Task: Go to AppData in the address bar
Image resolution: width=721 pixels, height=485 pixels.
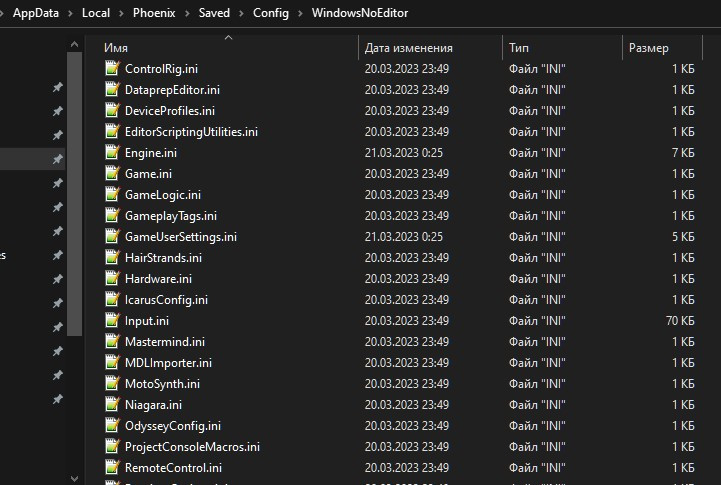Action: (36, 14)
